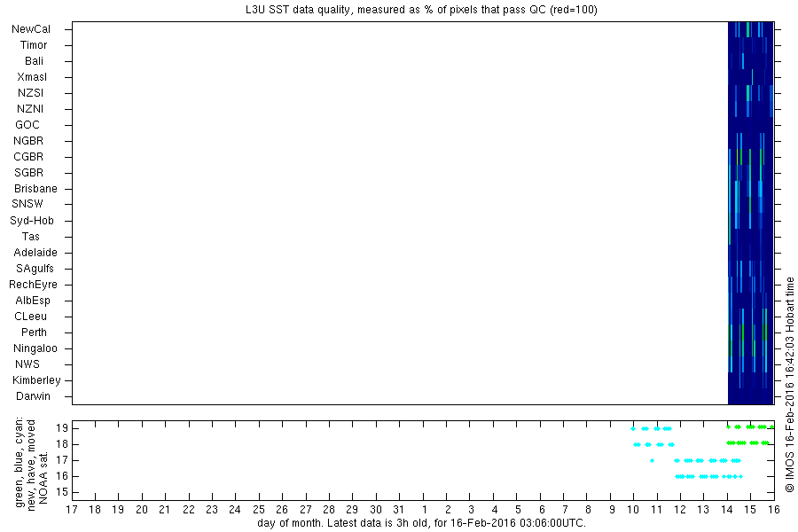Click the "NOAA sat." vertical axis label
798x532 pixels.
[43, 478]
